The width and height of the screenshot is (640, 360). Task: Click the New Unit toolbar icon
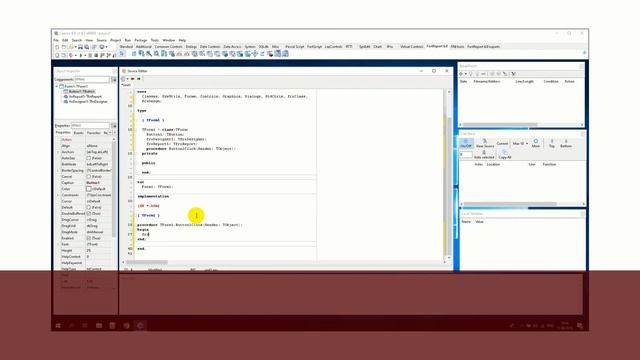click(x=57, y=47)
